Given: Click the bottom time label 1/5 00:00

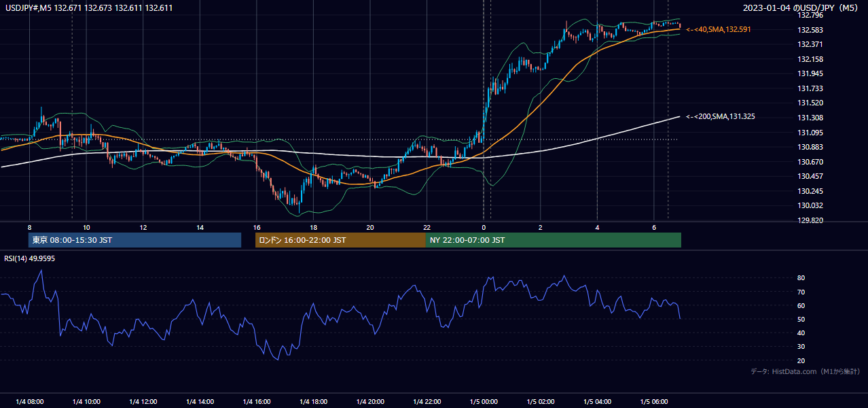Looking at the screenshot, I should [x=484, y=402].
